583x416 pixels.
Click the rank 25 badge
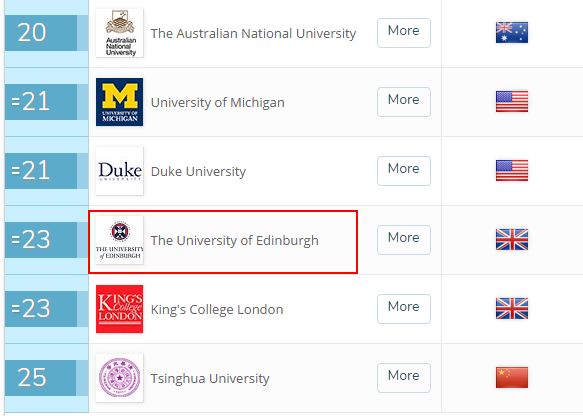40,378
